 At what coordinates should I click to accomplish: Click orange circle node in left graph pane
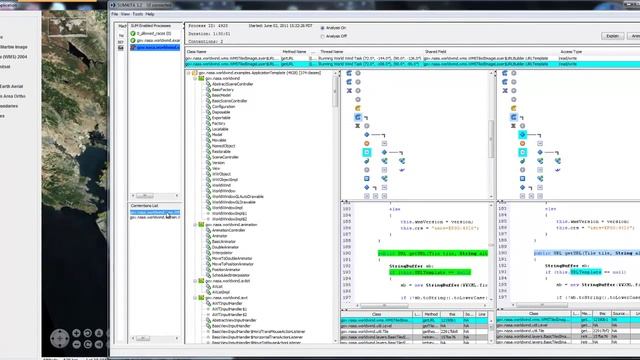tap(367, 143)
